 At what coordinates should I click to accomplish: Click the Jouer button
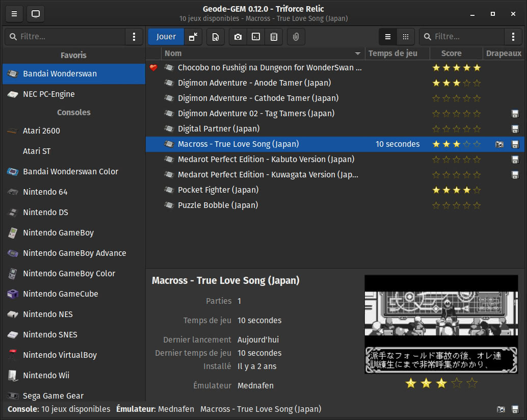click(166, 37)
